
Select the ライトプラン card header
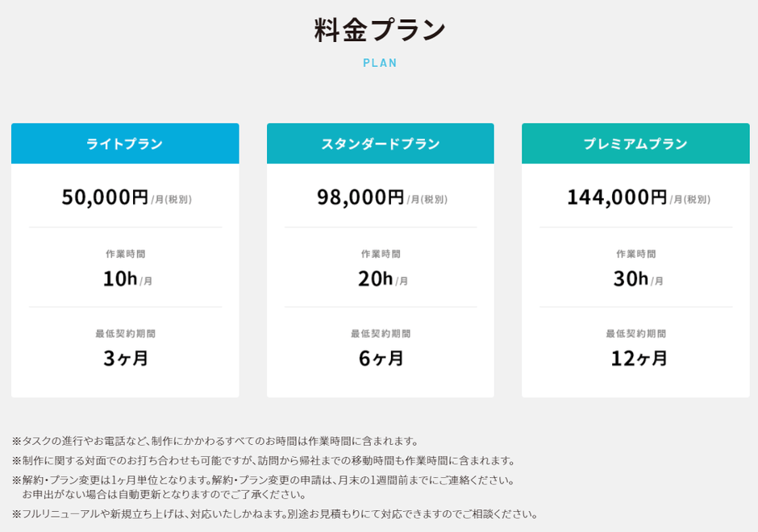pos(125,143)
